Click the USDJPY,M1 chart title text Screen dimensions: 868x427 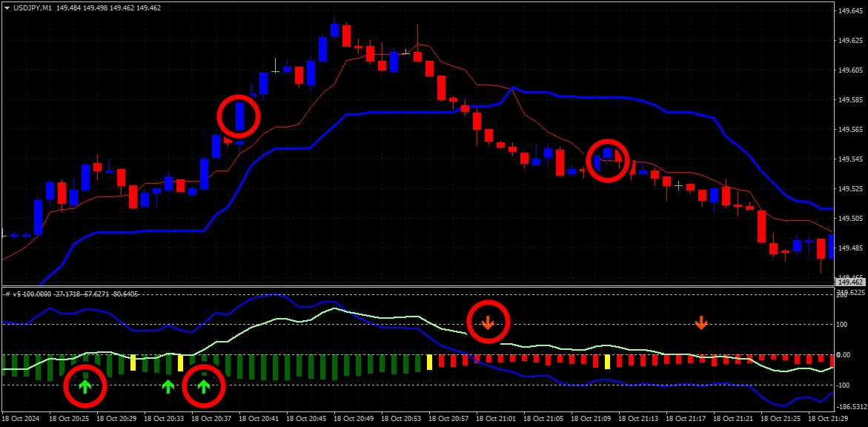point(32,7)
